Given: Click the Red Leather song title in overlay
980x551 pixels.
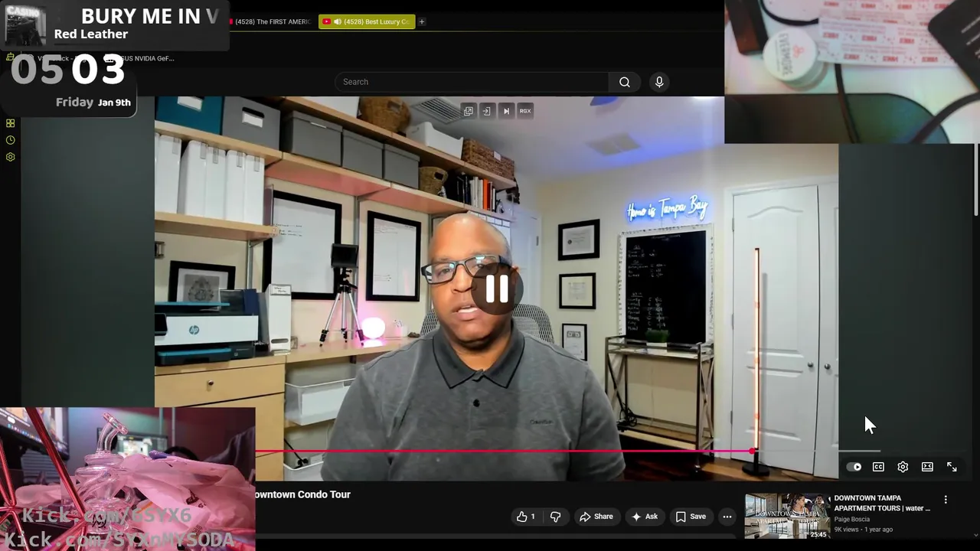Looking at the screenshot, I should 91,34.
